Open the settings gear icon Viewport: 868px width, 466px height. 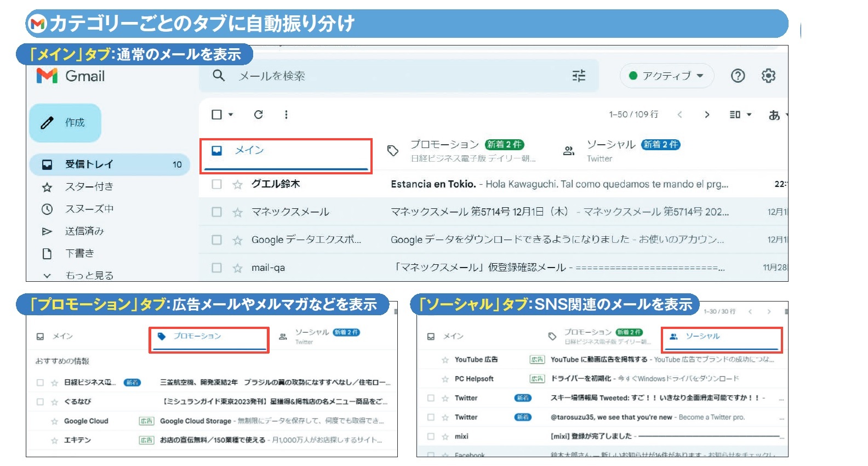click(x=768, y=76)
